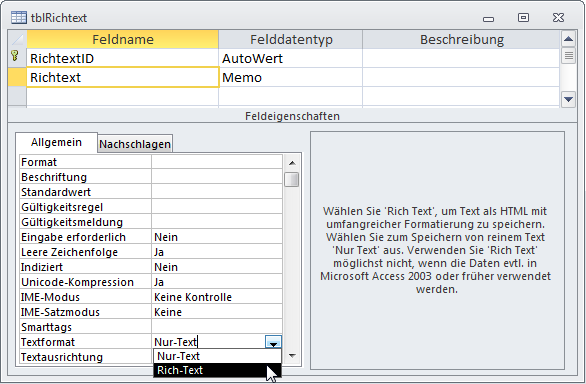Click the Beschreibung column header

pos(462,39)
